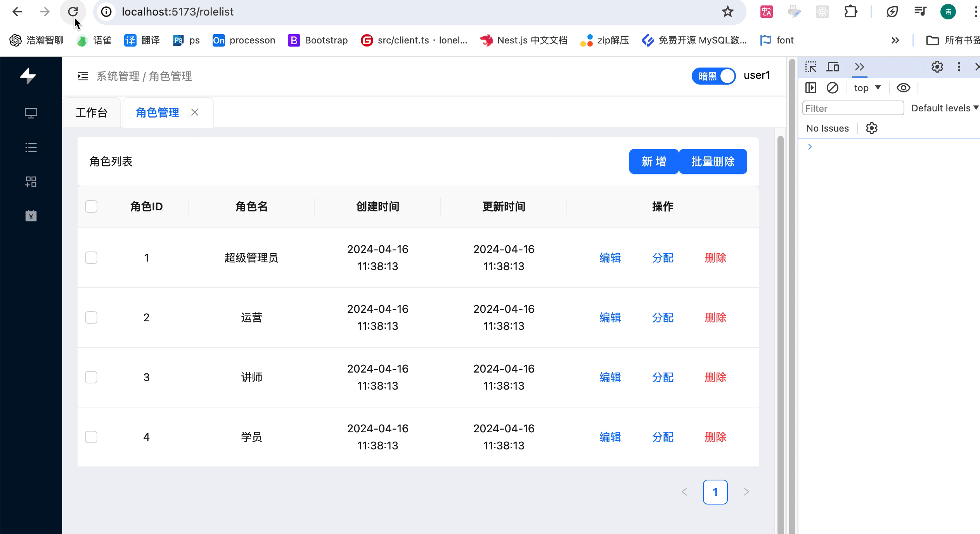The image size is (980, 534).
Task: Open the list icon sidebar menu
Action: [31, 147]
